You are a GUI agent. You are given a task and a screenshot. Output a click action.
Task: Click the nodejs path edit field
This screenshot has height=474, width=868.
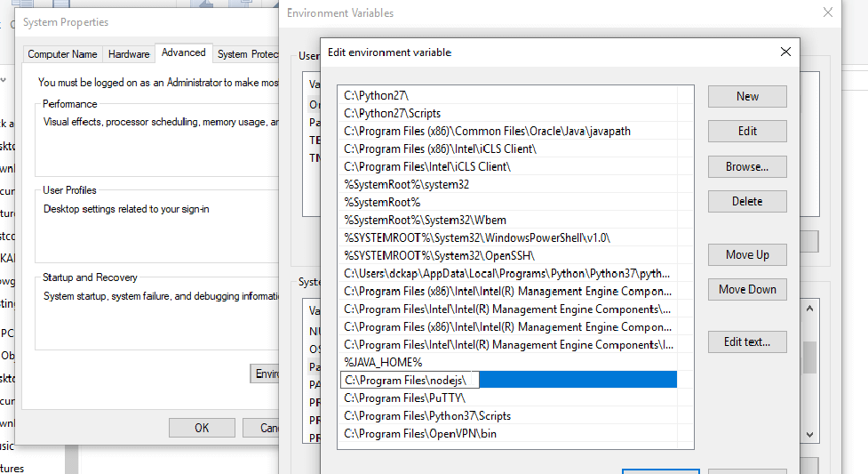(x=410, y=380)
